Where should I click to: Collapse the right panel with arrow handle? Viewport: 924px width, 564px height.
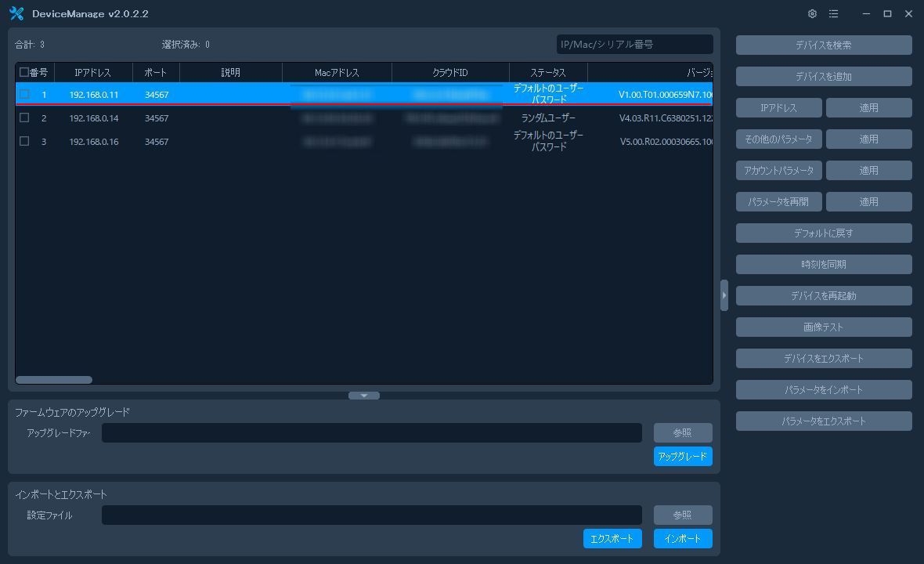pyautogui.click(x=724, y=295)
